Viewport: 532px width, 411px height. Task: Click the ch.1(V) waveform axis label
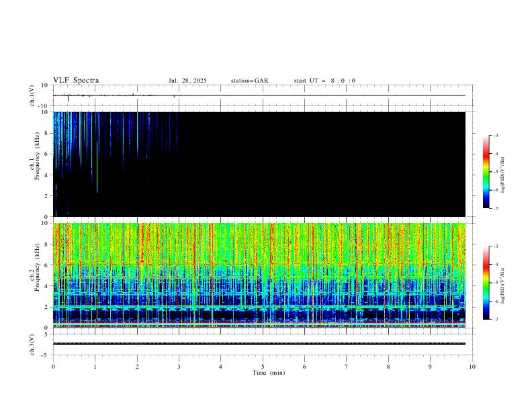[32, 95]
